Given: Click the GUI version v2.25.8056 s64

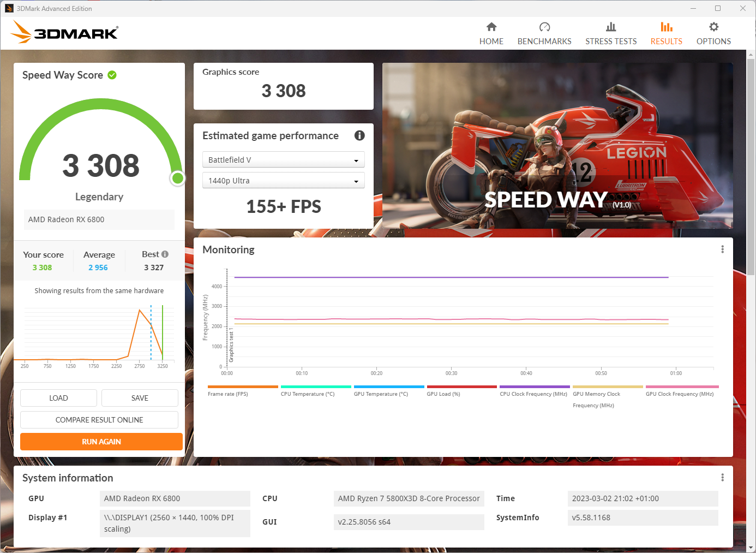Looking at the screenshot, I should click(409, 522).
